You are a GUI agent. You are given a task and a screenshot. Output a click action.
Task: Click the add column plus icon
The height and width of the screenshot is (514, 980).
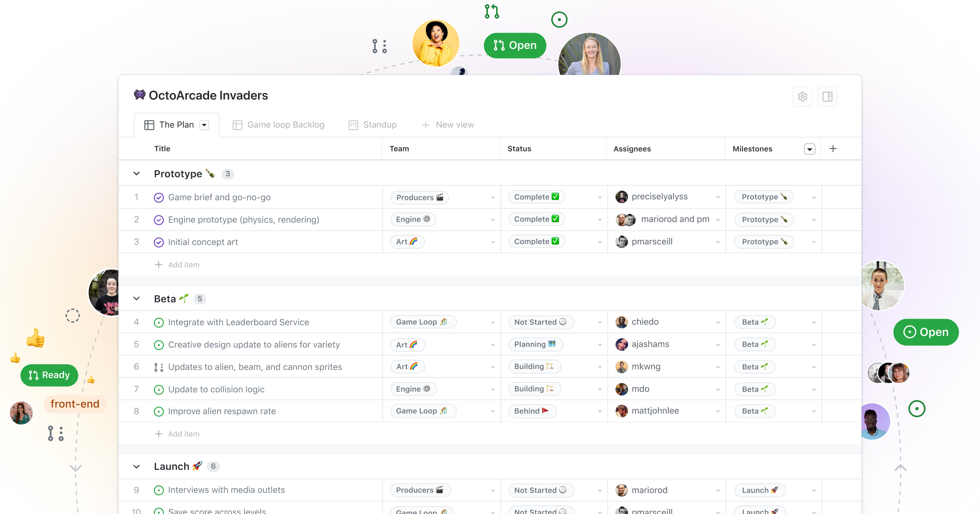click(x=833, y=148)
